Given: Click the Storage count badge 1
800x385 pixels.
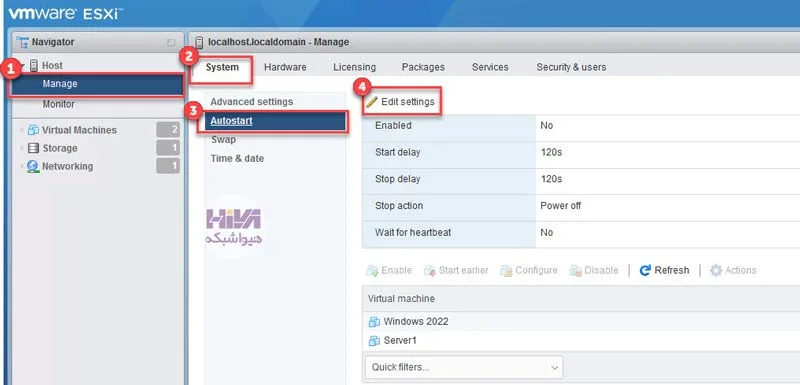Looking at the screenshot, I should [x=168, y=148].
